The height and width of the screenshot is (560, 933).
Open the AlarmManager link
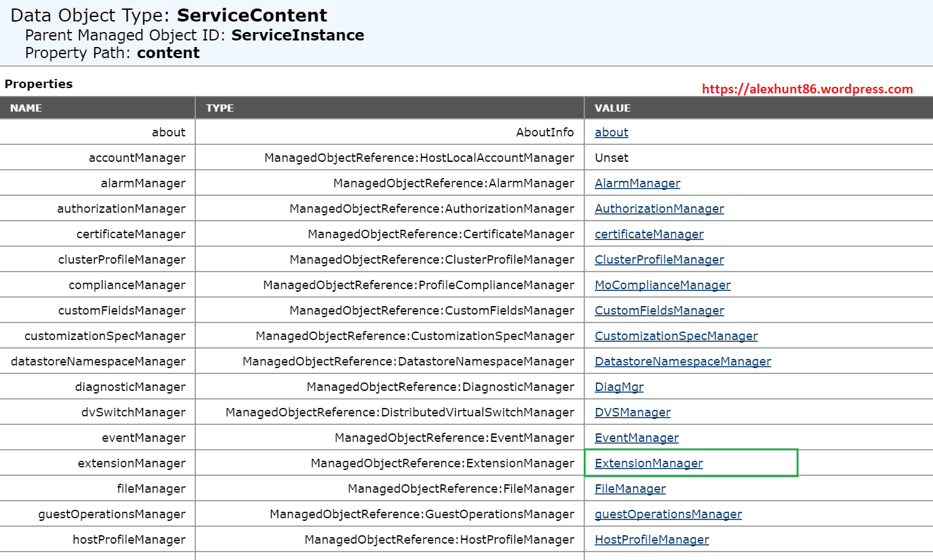637,183
